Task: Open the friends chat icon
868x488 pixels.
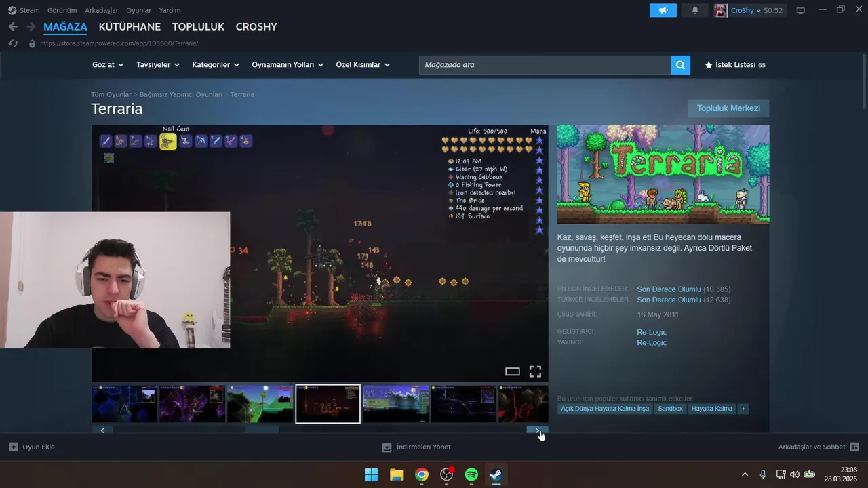Action: pos(854,447)
